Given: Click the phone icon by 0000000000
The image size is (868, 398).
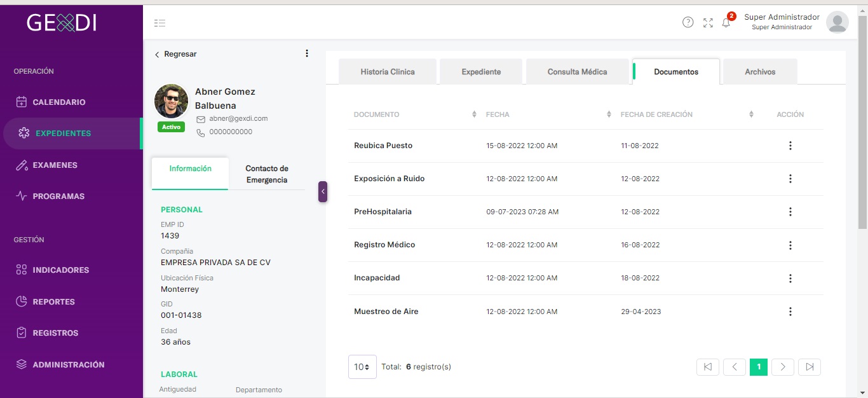Looking at the screenshot, I should [201, 133].
